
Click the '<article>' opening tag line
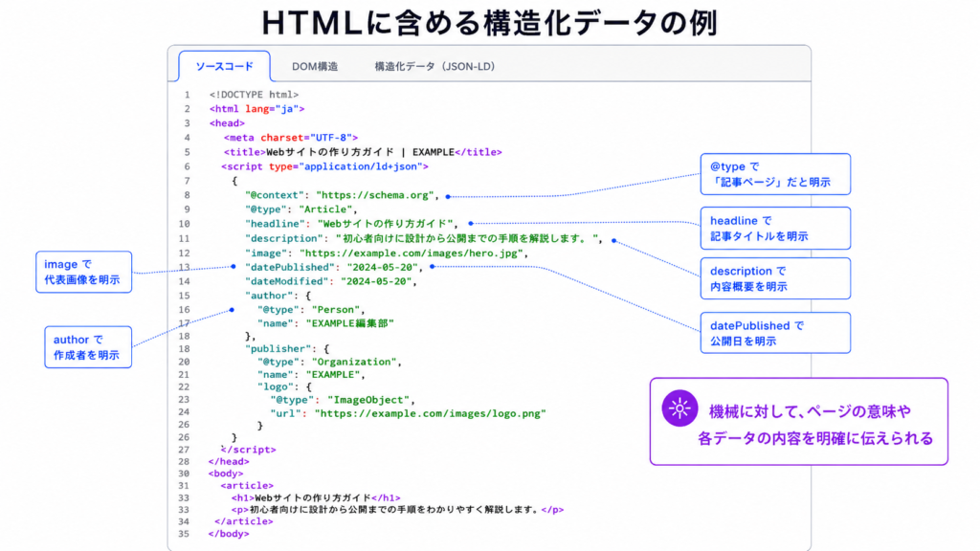(x=246, y=485)
